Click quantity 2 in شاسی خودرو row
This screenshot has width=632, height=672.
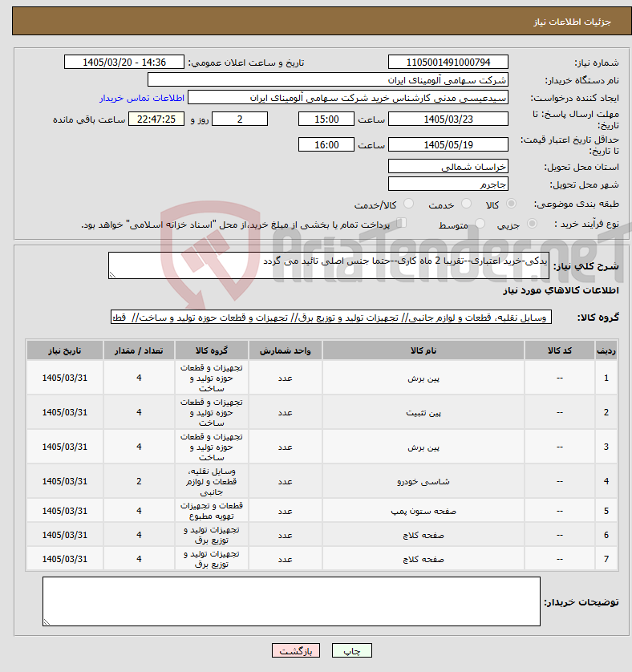[x=139, y=481]
